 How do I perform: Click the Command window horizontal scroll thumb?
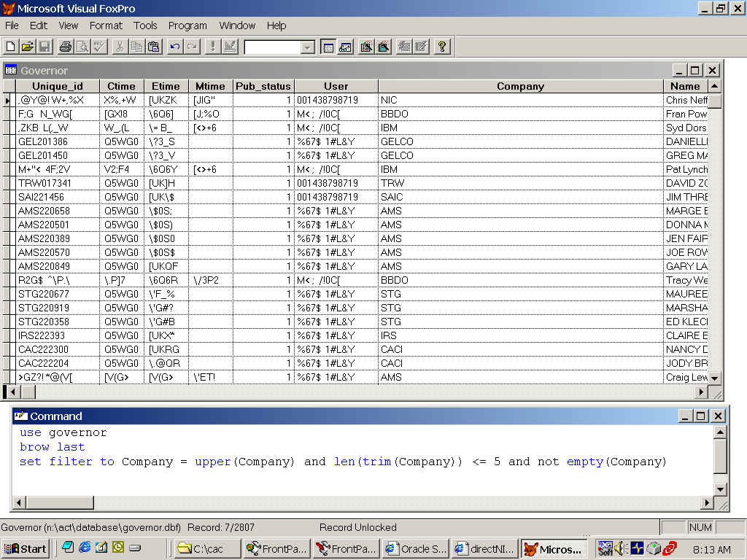coord(60,502)
